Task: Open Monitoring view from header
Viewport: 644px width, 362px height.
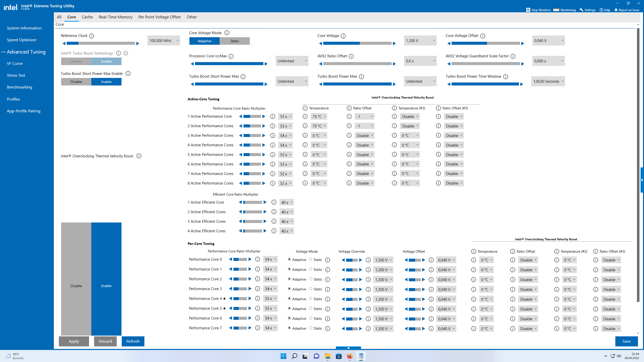Action: pos(565,10)
